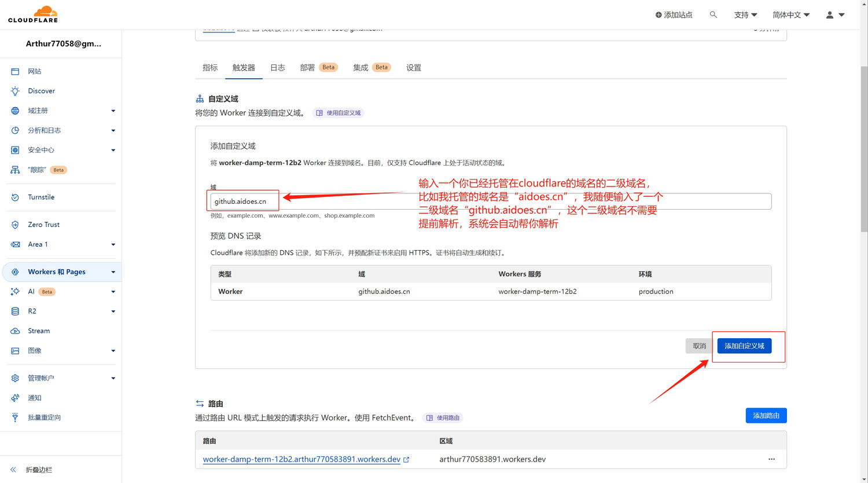
Task: Click the Area 1 mail icon
Action: 15,244
